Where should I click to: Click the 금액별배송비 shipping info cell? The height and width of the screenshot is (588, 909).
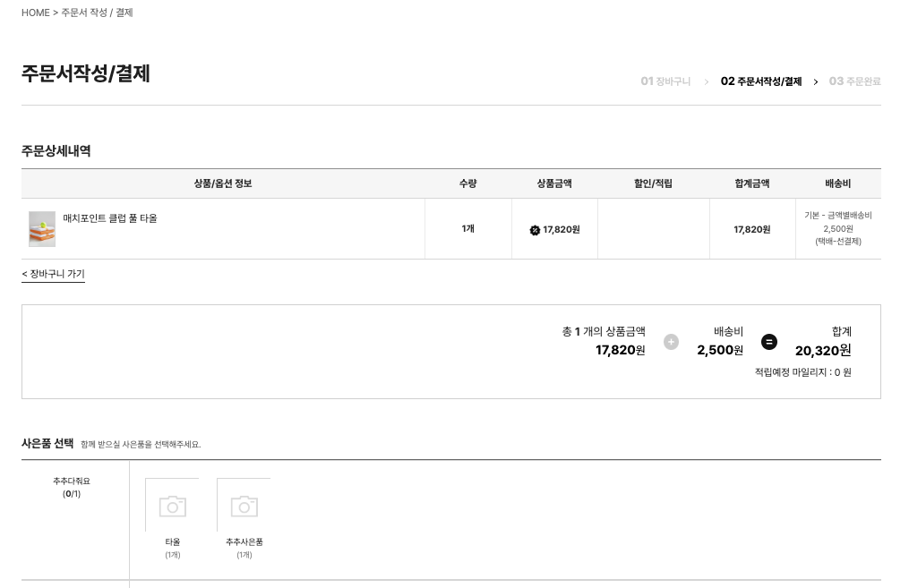837,228
